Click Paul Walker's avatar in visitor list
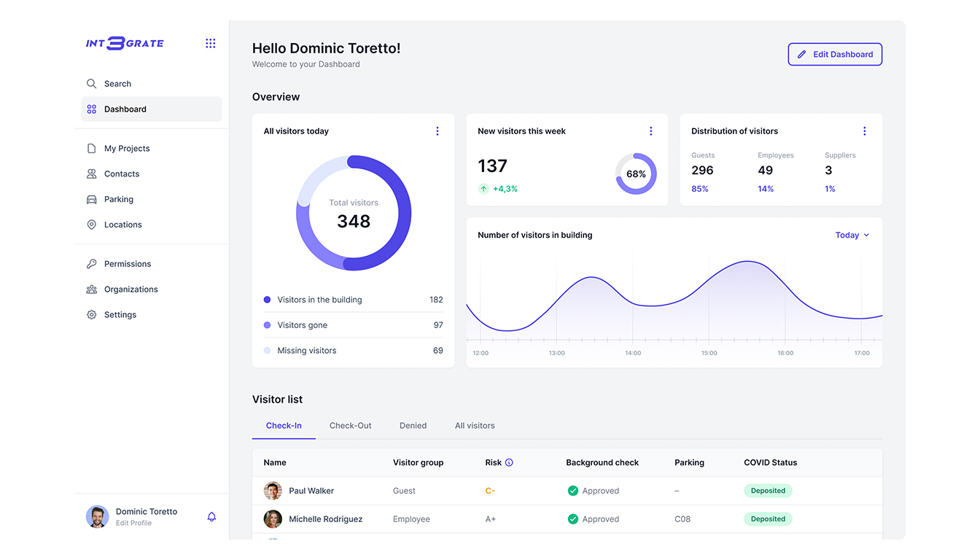980x560 pixels. click(273, 491)
